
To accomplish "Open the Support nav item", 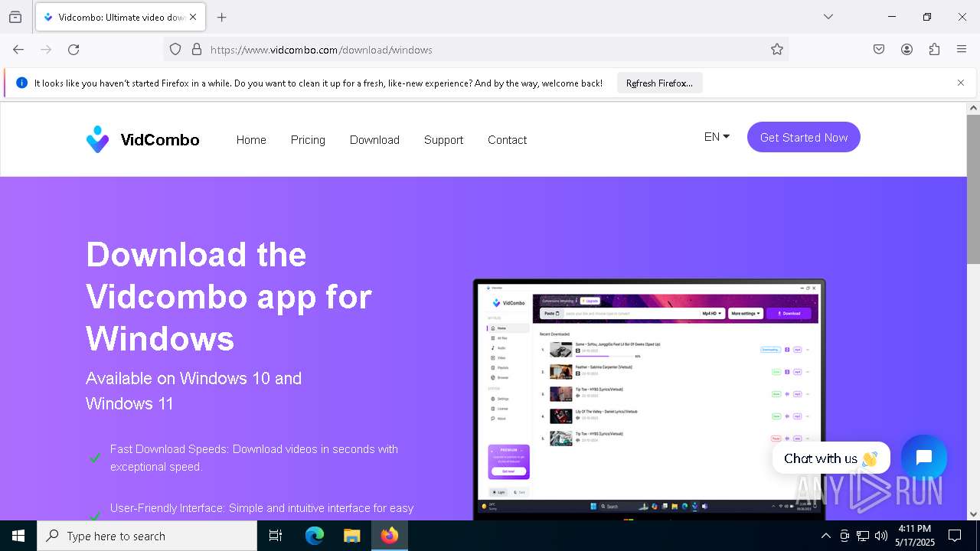I will pyautogui.click(x=443, y=140).
